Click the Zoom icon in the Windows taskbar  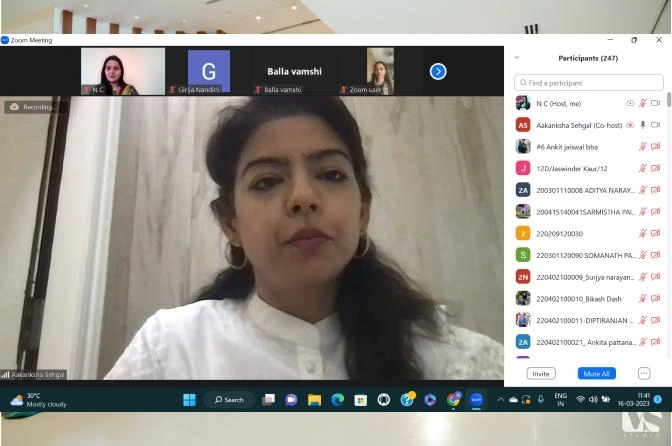pos(477,400)
